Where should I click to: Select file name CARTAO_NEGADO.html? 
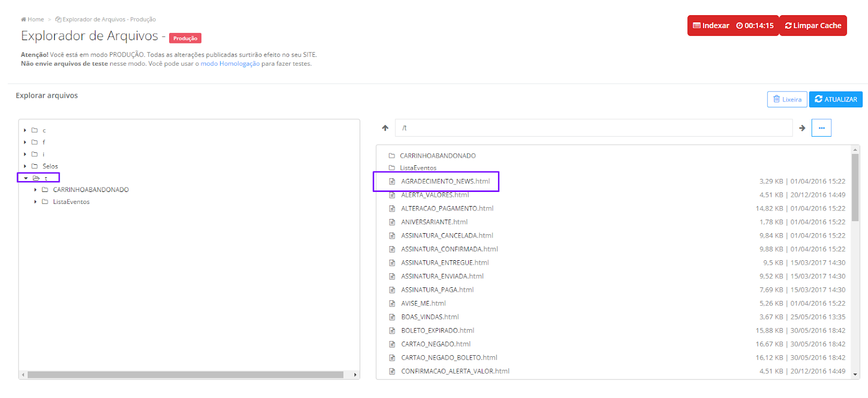[x=436, y=344]
